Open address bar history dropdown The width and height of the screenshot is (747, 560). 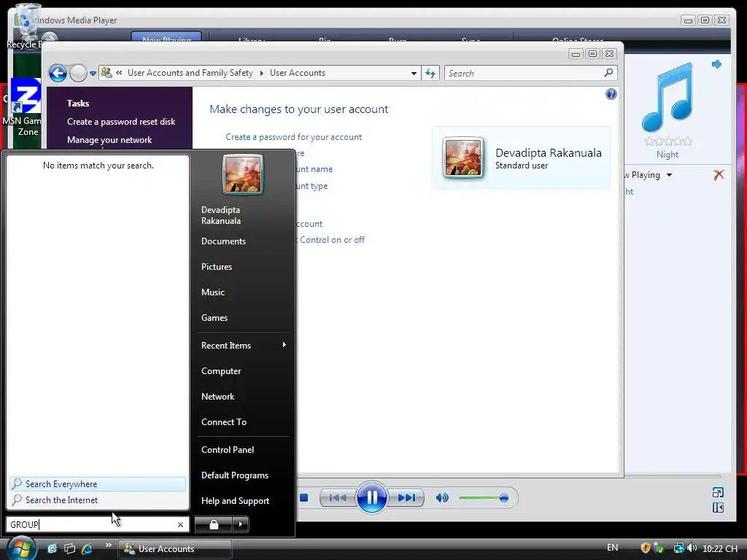[414, 74]
